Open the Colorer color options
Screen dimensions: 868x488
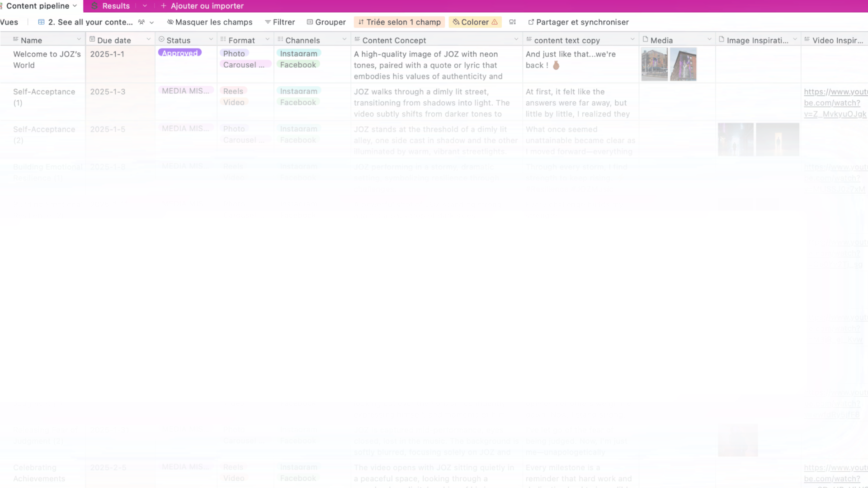475,22
